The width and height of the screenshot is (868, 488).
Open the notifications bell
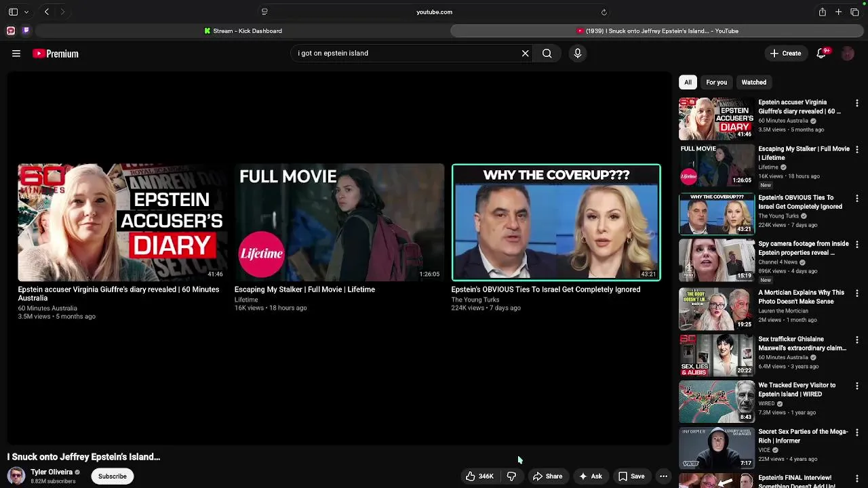click(x=822, y=53)
